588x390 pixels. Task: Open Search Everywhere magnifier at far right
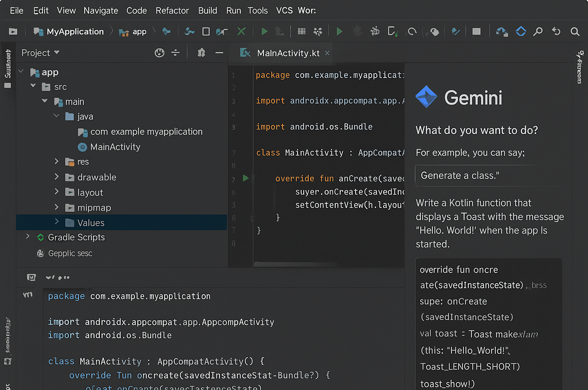(575, 31)
